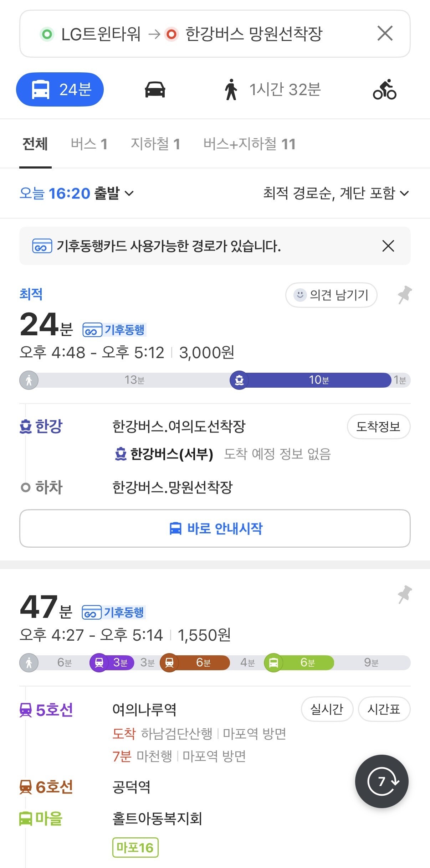Tap the 도착정보 button
Screen dimensions: 430x868
[x=379, y=426]
